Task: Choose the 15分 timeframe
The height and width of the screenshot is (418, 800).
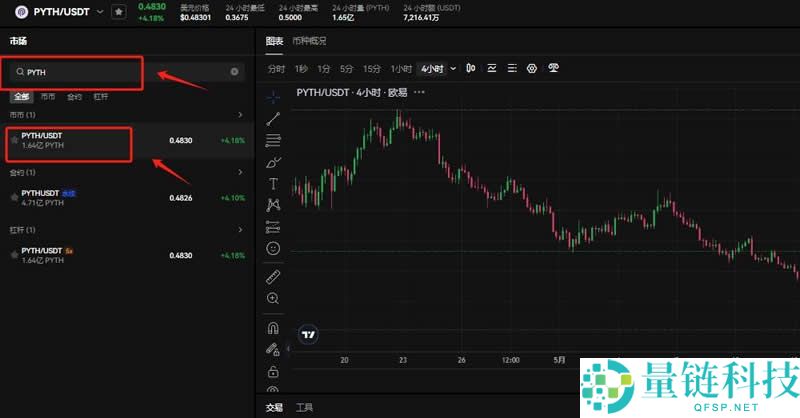Action: pyautogui.click(x=372, y=68)
